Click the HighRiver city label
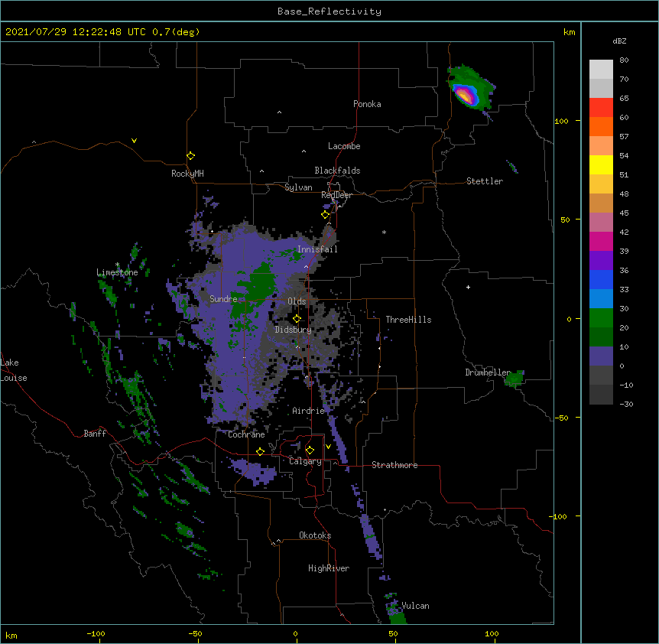 point(329,568)
